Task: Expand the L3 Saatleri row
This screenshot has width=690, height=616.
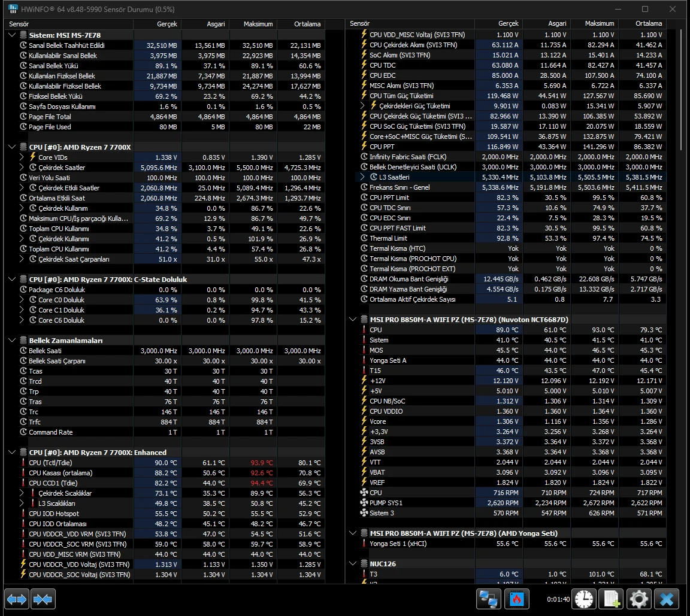Action: [362, 177]
